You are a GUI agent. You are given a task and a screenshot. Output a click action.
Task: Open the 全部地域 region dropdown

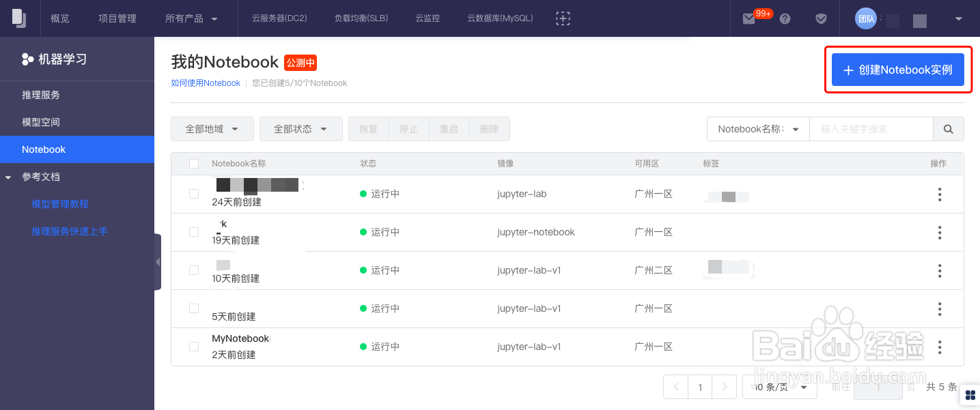(x=212, y=129)
